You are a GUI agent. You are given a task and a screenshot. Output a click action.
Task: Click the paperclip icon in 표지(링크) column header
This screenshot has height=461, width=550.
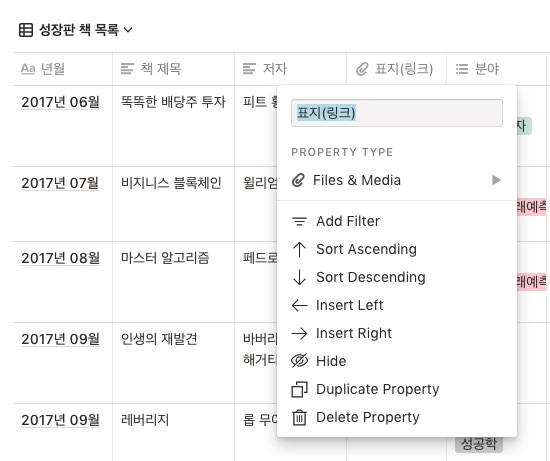point(362,69)
